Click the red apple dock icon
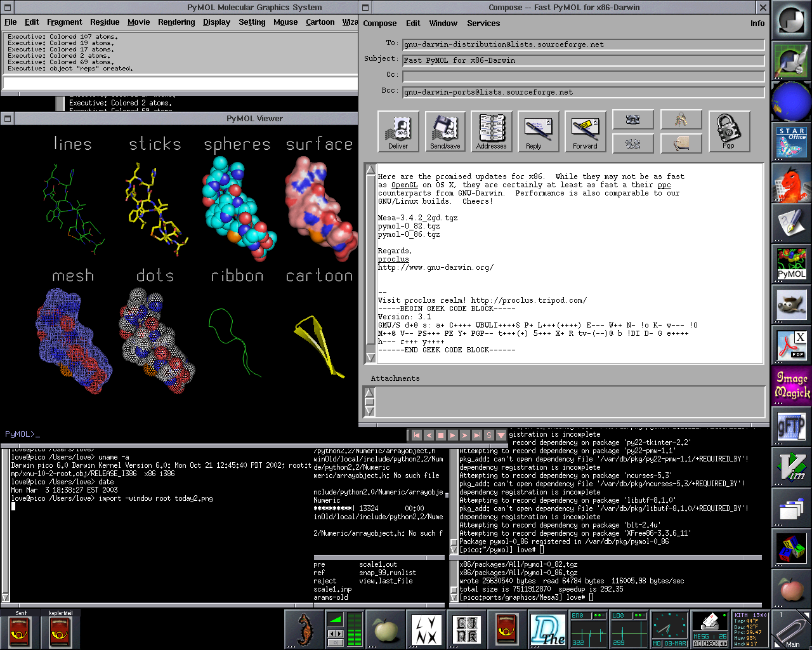 791,589
